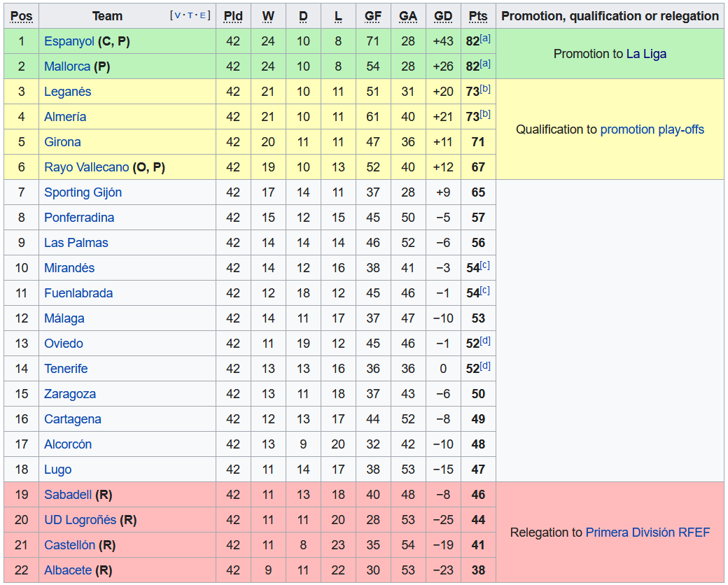Image resolution: width=728 pixels, height=585 pixels.
Task: Click the GD column header abbreviation
Action: pyautogui.click(x=443, y=16)
